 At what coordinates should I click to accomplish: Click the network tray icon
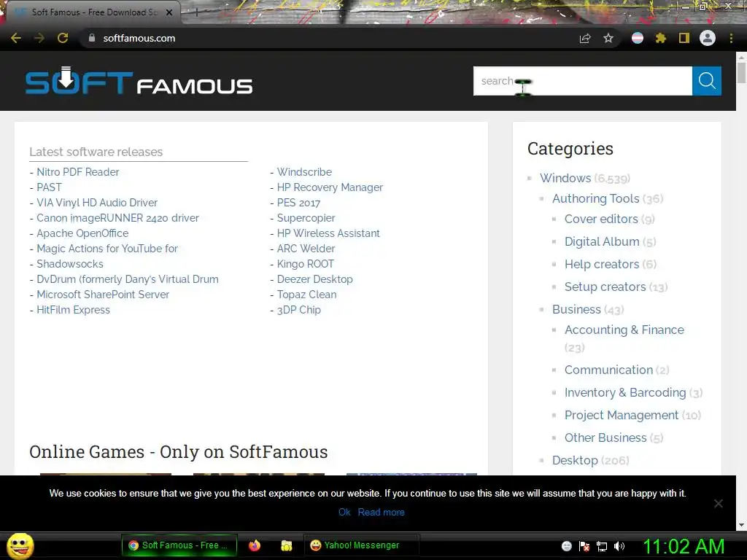602,546
